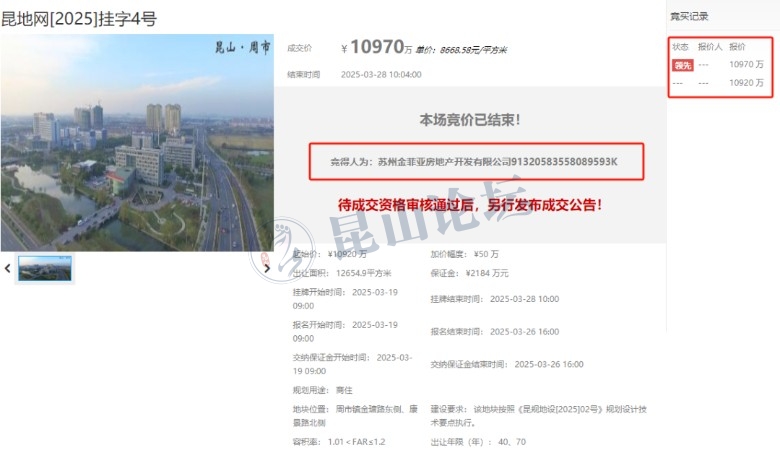This screenshot has width=780, height=453.
Task: Open the main Kunshan Zhoushi aerial photo
Action: click(x=137, y=142)
